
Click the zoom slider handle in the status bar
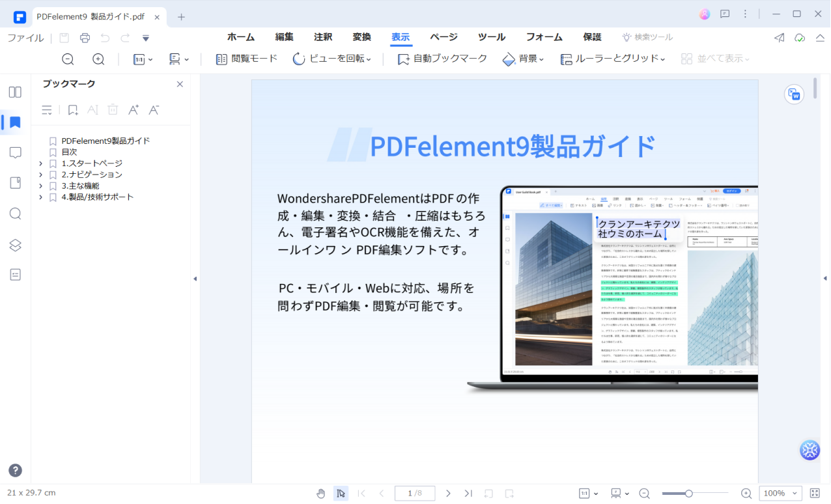point(688,494)
